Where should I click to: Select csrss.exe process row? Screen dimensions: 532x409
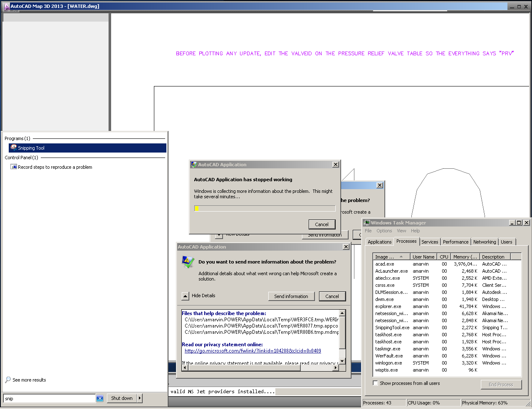click(447, 285)
